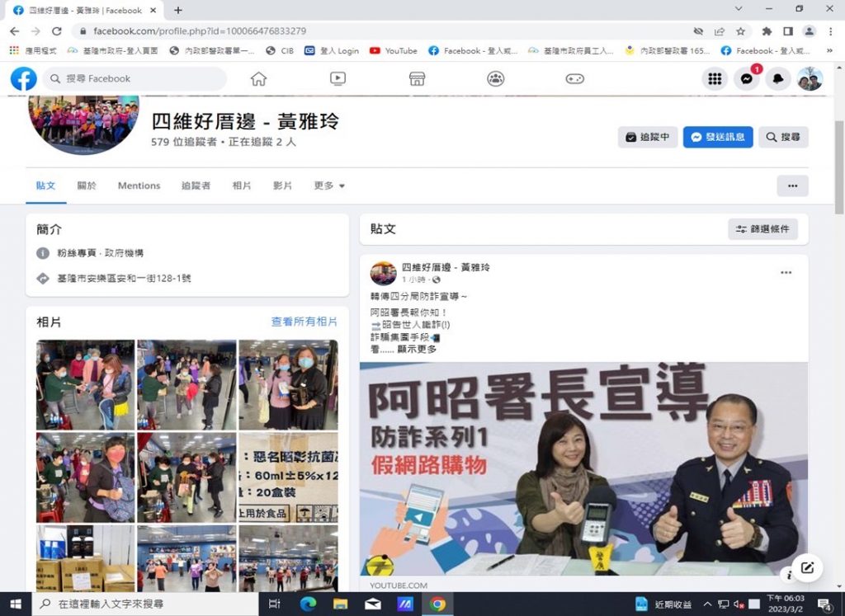Open Facebook Home via house icon
The width and height of the screenshot is (845, 616).
[258, 78]
